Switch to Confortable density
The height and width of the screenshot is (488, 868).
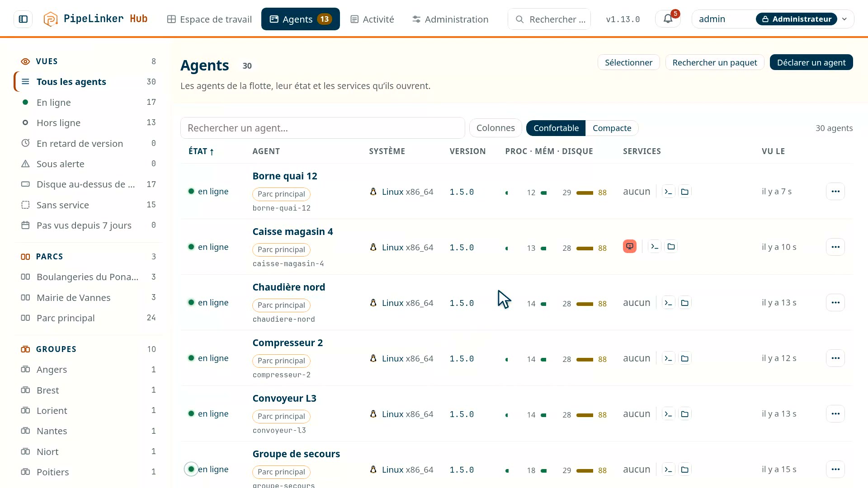pos(556,128)
